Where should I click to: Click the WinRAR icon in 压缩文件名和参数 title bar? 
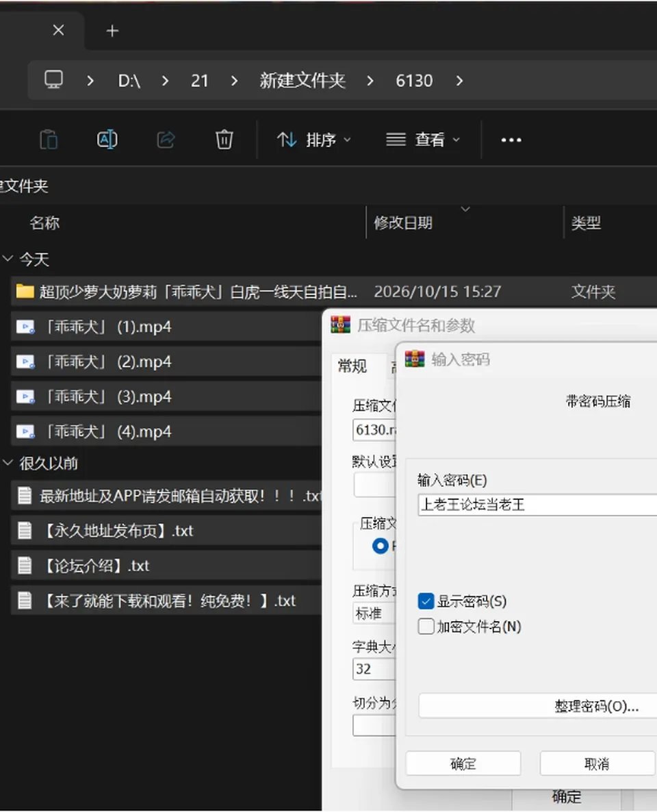pos(340,325)
